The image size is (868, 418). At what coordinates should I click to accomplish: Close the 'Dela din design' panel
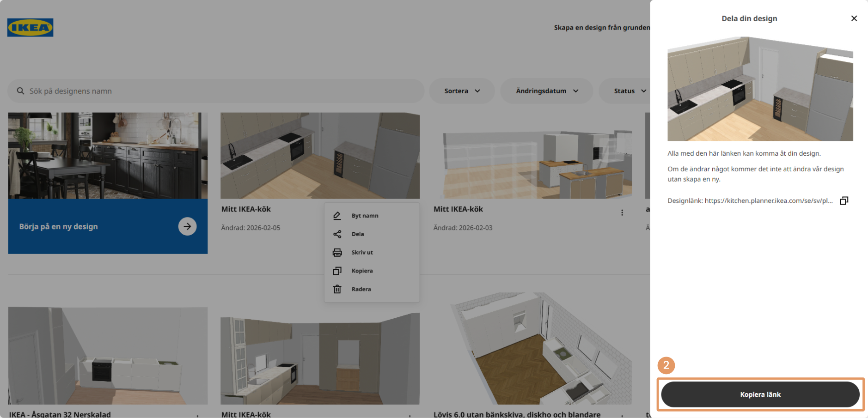pos(854,18)
